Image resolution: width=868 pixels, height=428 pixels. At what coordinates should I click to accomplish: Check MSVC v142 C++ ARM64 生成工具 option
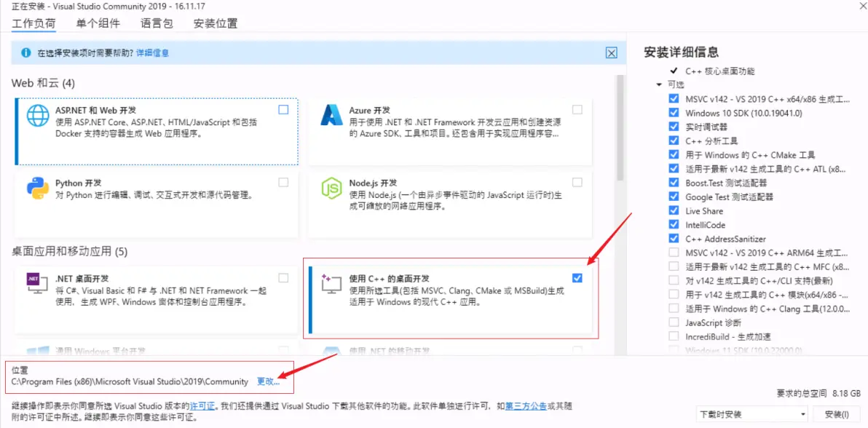673,253
